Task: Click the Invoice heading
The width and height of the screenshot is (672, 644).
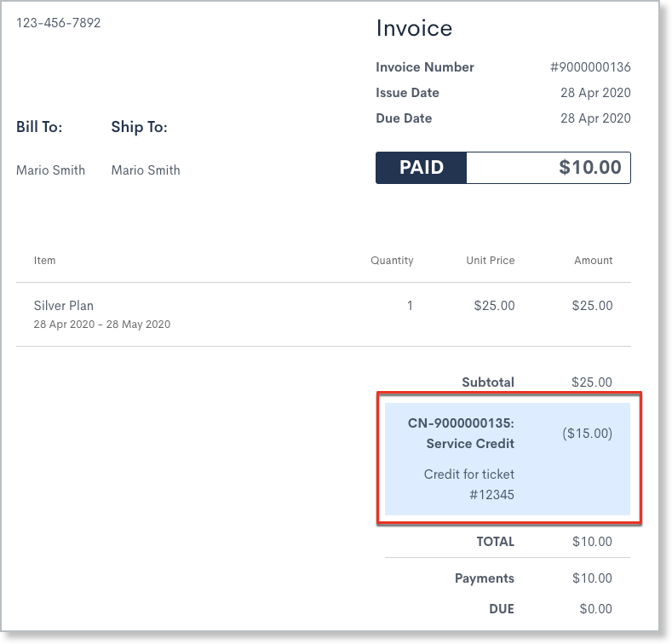Action: (x=414, y=28)
